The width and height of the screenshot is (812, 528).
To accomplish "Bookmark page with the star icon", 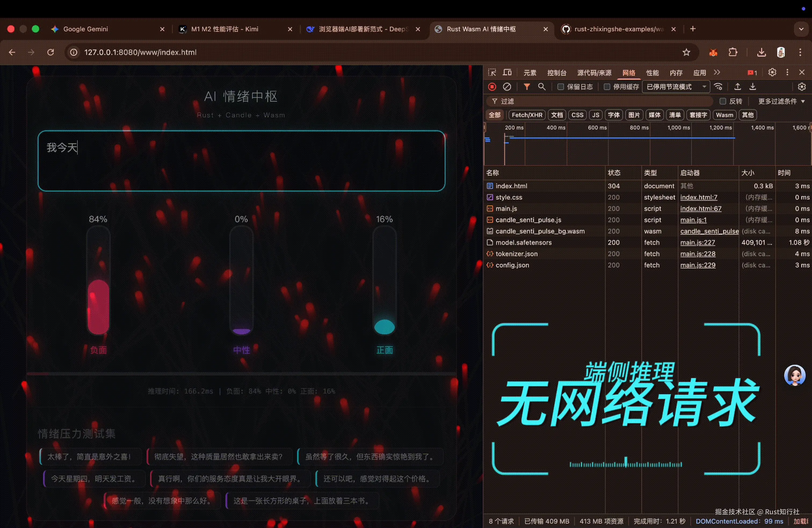I will click(x=686, y=52).
